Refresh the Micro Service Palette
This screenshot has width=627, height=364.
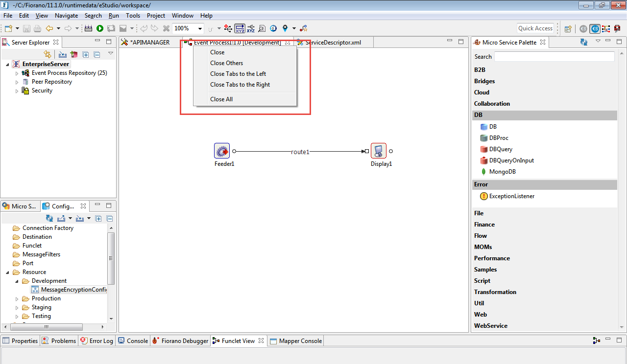(584, 43)
